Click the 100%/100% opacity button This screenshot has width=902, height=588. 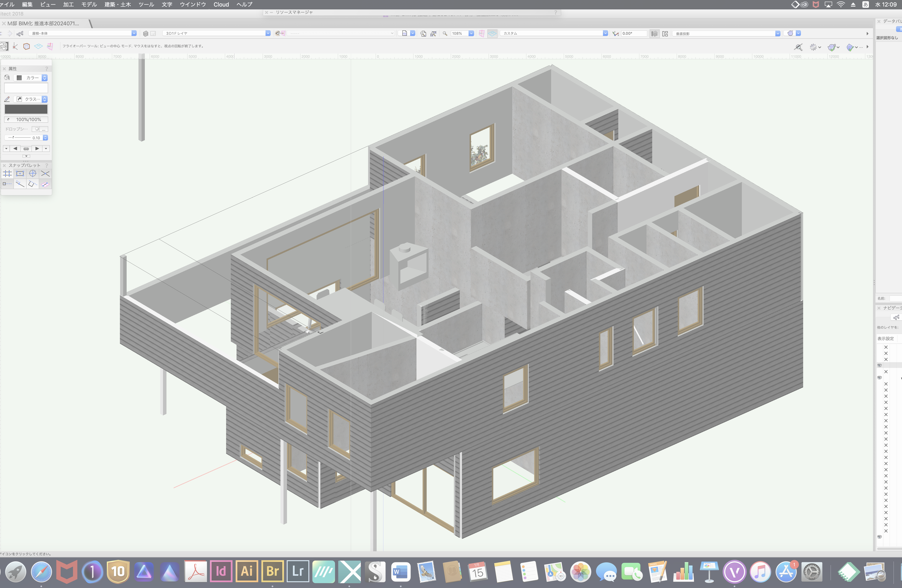point(26,119)
